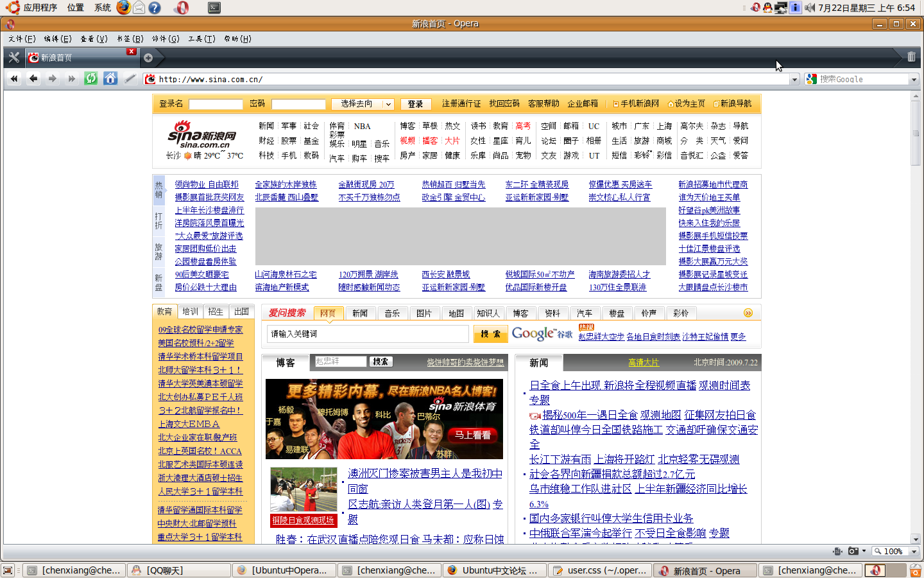Viewport: 924px width, 578px height.
Task: Open the volume control tray icon
Action: [x=810, y=8]
